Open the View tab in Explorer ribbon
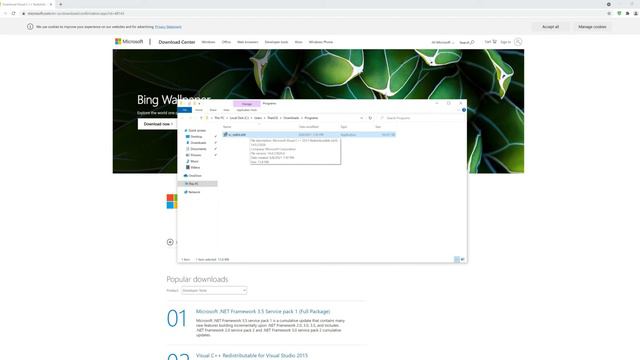Image resolution: width=640 pixels, height=360 pixels. coord(227,110)
